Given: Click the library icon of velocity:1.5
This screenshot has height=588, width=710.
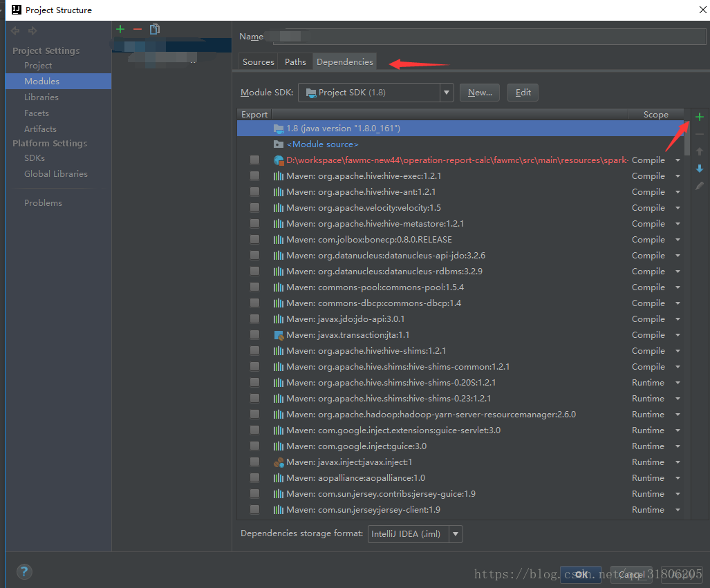Looking at the screenshot, I should coord(279,208).
